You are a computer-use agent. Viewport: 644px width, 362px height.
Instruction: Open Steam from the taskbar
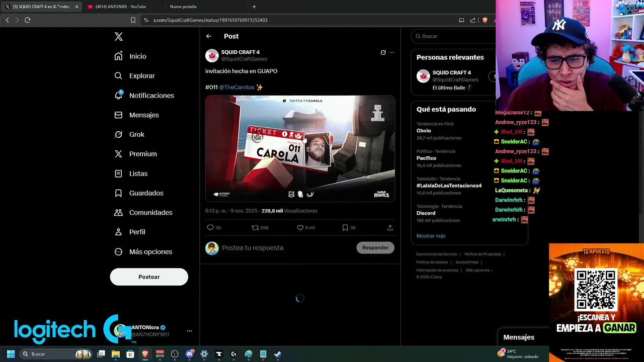(x=278, y=354)
